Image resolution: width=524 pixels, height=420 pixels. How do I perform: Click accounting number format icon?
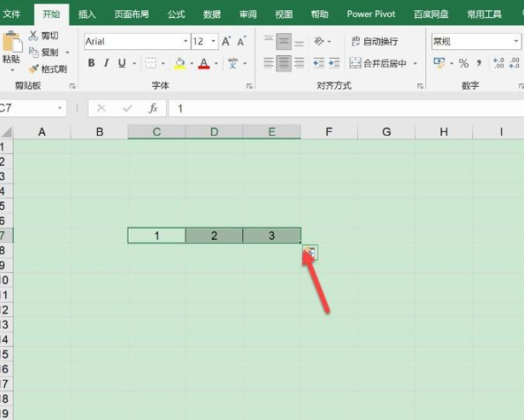(x=439, y=63)
